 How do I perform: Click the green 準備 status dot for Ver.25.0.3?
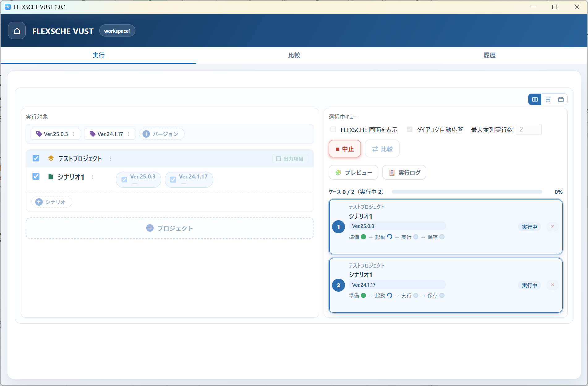[x=364, y=237]
